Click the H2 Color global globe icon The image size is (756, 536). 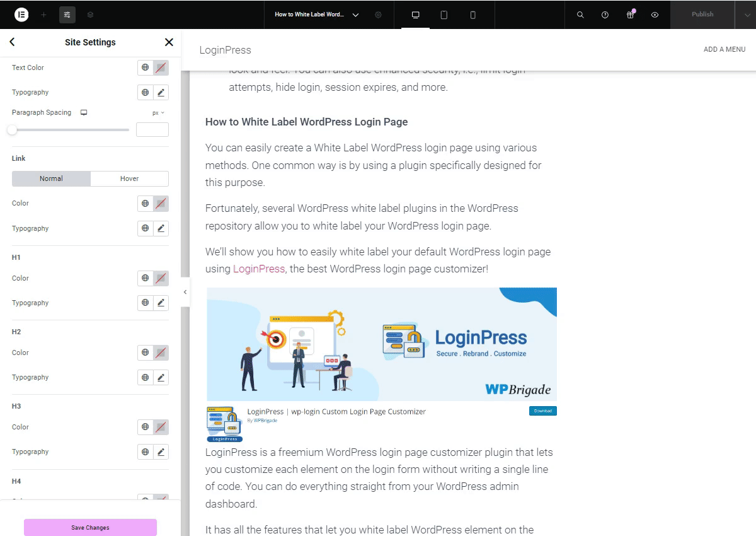point(146,352)
